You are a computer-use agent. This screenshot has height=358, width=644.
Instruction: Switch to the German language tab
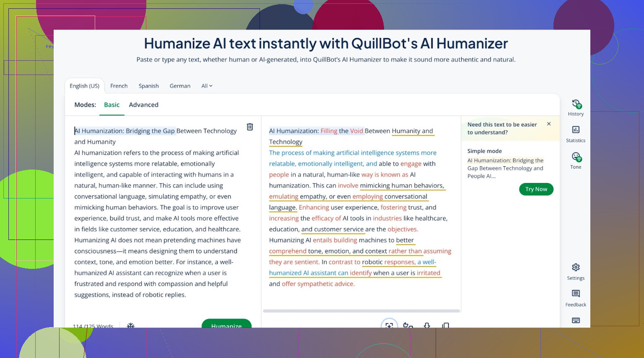pos(180,86)
